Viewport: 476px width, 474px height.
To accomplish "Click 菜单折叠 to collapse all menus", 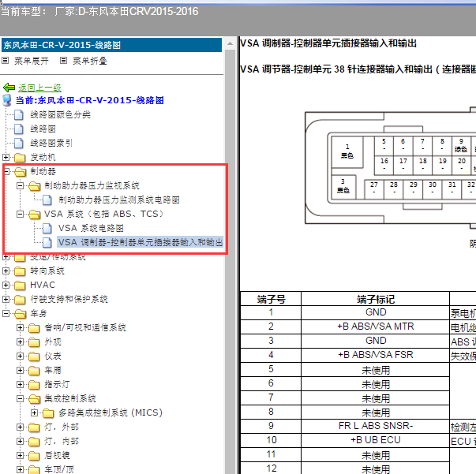I will pyautogui.click(x=90, y=61).
